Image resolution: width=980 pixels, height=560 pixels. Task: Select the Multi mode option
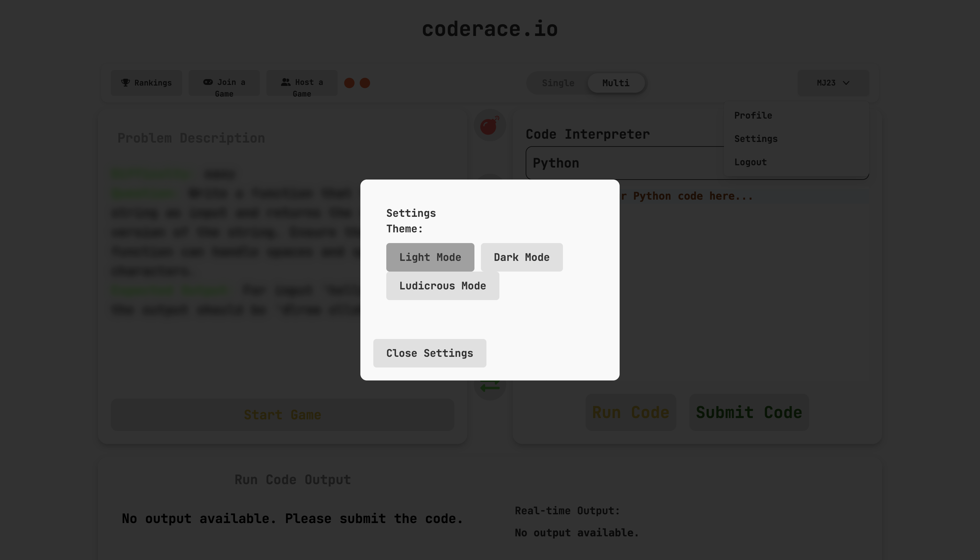(x=615, y=83)
